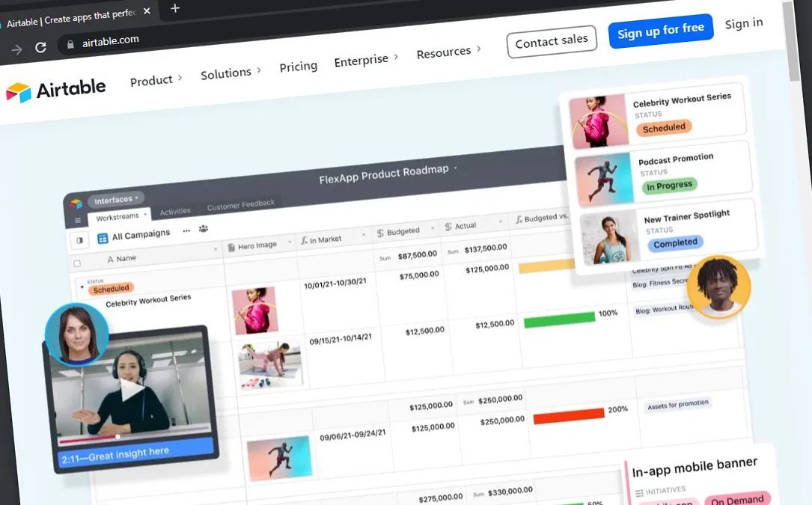Click the man's circular avatar photo
Screen dimensions: 812x505
pyautogui.click(x=718, y=286)
